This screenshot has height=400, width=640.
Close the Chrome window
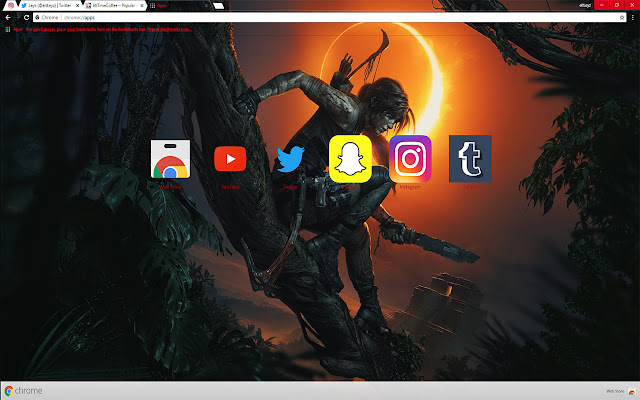(632, 5)
